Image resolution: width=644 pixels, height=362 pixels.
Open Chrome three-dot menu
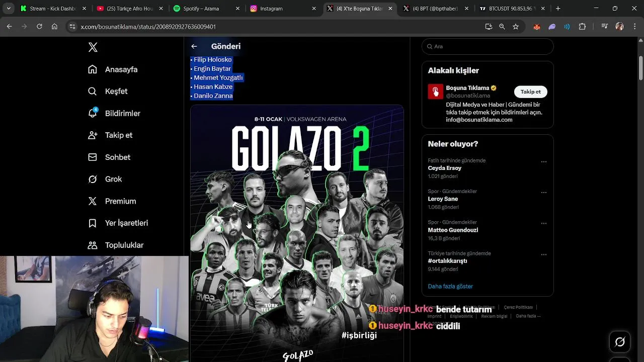pyautogui.click(x=634, y=27)
